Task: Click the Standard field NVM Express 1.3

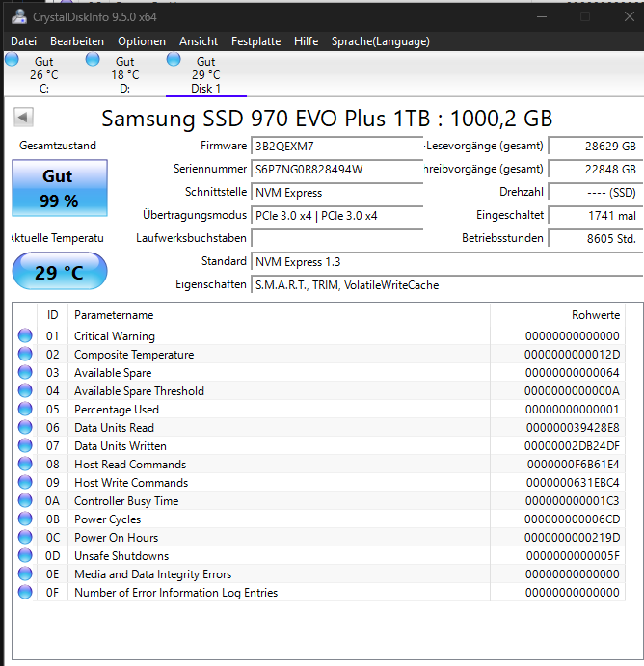Action: (447, 261)
